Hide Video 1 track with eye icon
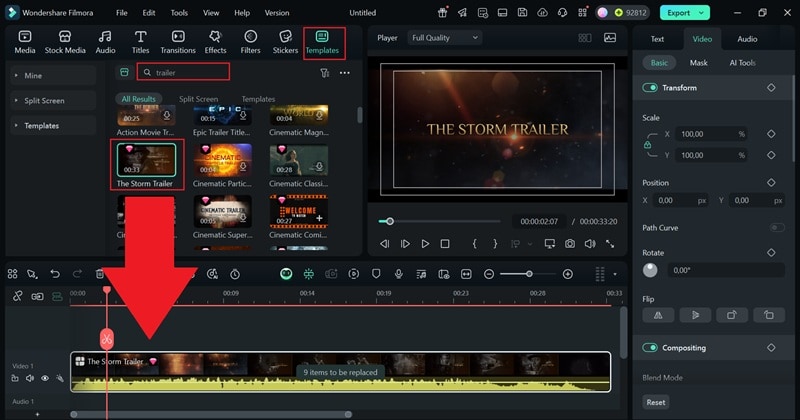The height and width of the screenshot is (420, 800). pos(45,378)
